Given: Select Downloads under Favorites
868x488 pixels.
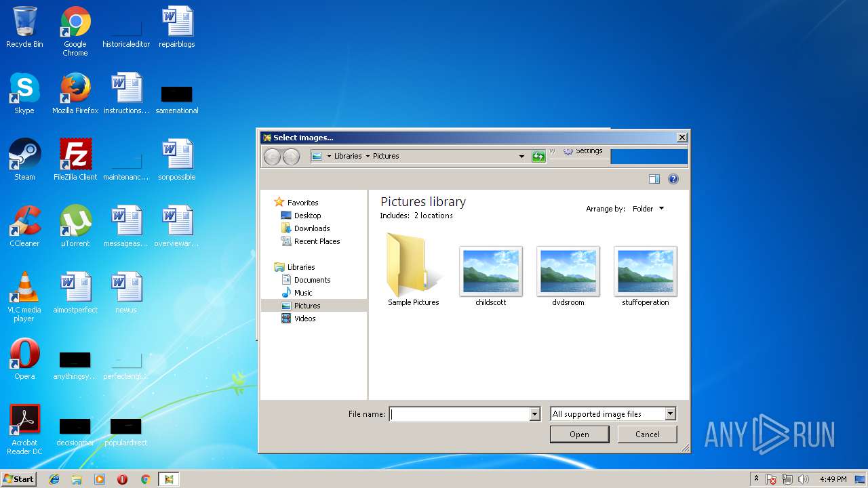Looking at the screenshot, I should 312,228.
